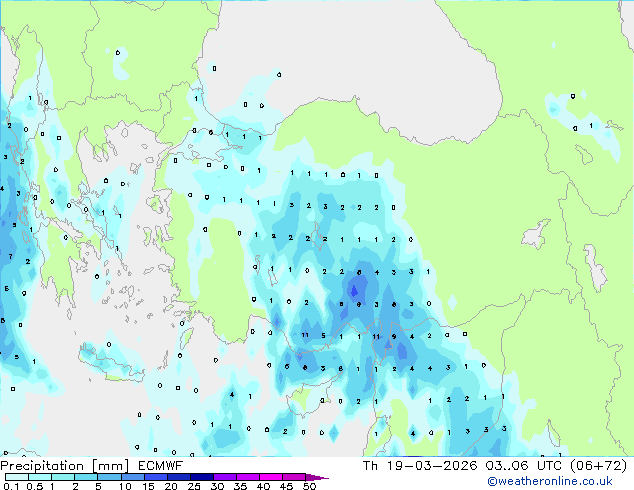The width and height of the screenshot is (634, 490).
Task: Pick the 40–45 mm magenta legend swatch
Action: click(271, 477)
